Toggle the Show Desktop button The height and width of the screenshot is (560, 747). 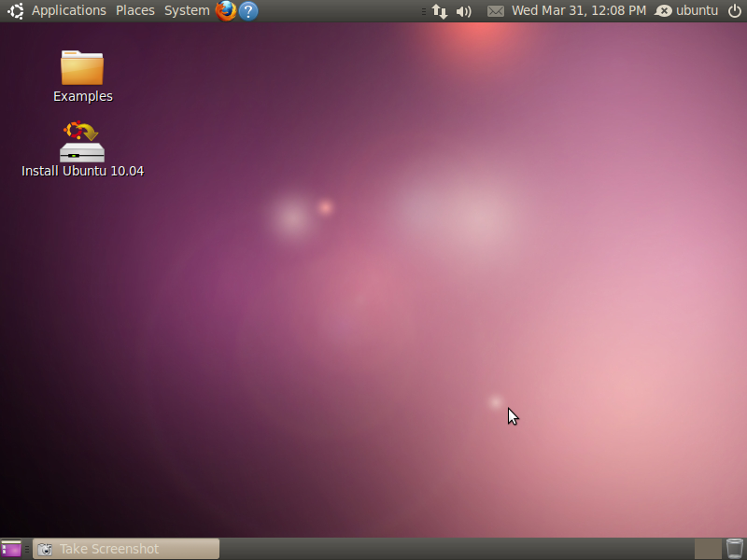point(11,549)
